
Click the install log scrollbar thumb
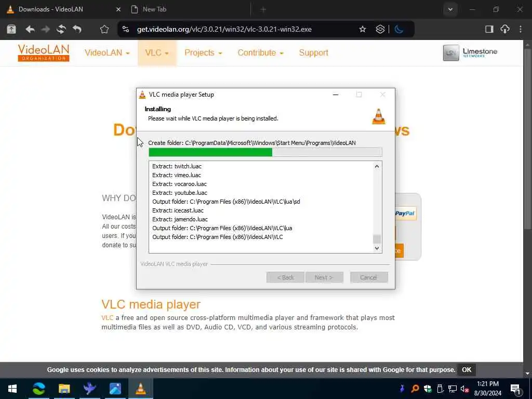point(377,239)
